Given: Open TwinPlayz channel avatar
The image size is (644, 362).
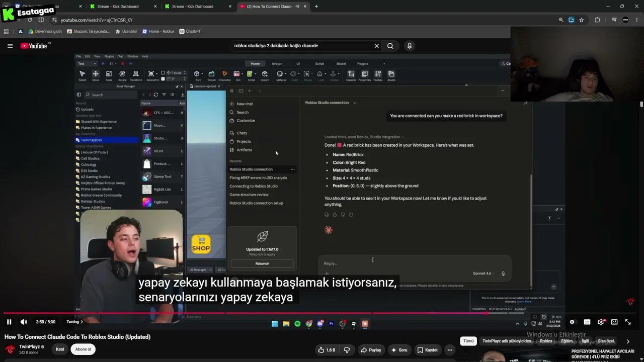Looking at the screenshot, I should 10,349.
